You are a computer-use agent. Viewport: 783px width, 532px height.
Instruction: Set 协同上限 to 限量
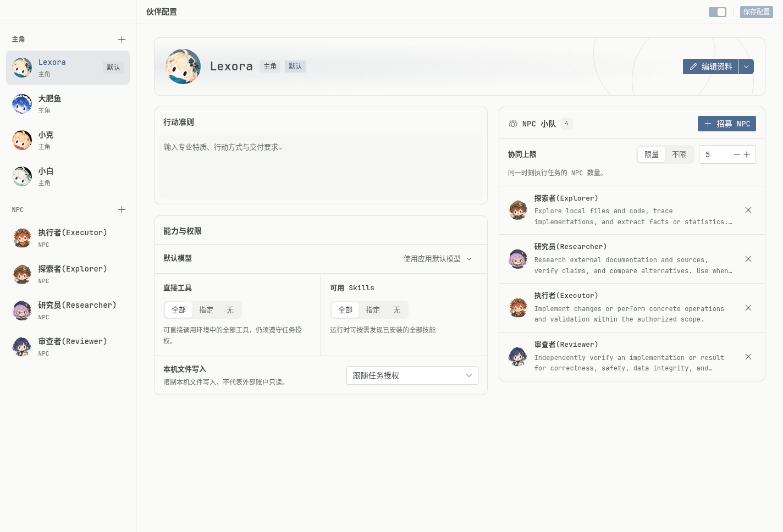652,155
